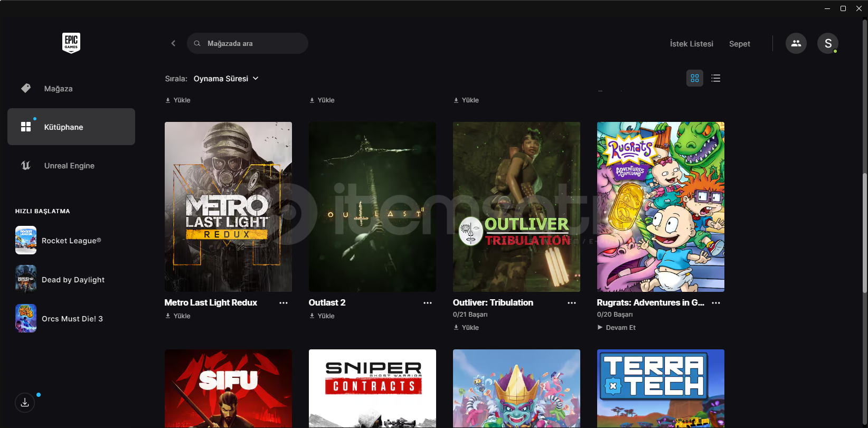Go back using the back arrow
Image resolution: width=868 pixels, height=428 pixels.
click(x=173, y=43)
